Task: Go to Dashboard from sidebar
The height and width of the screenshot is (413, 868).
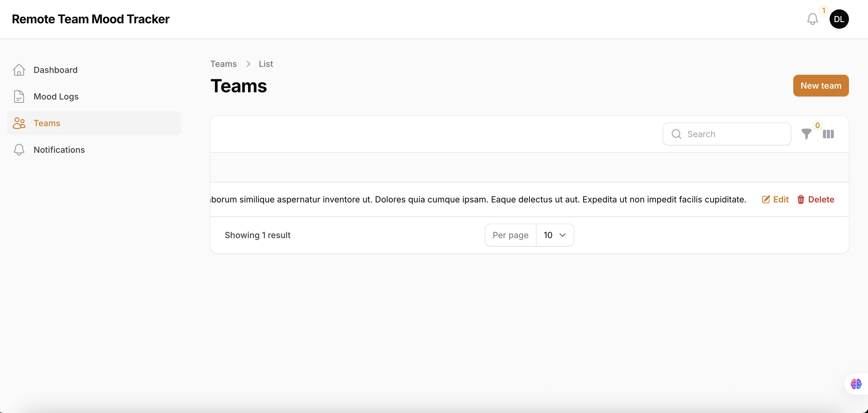Action: pyautogui.click(x=56, y=70)
